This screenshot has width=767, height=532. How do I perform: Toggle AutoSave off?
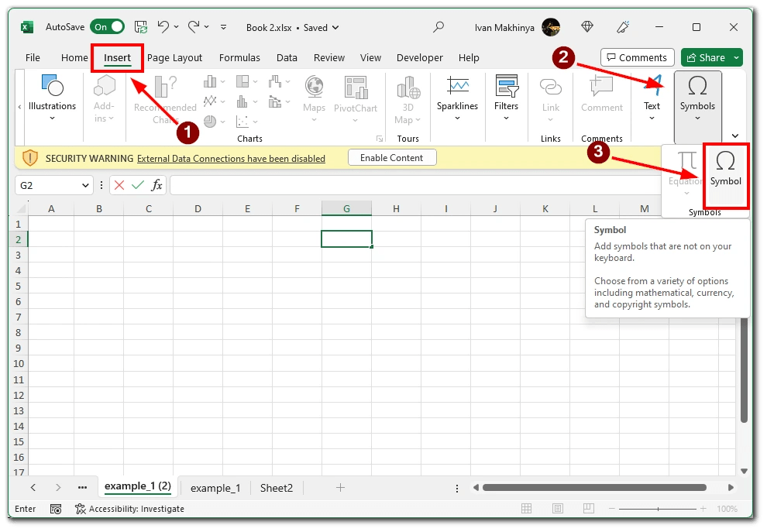[x=107, y=26]
